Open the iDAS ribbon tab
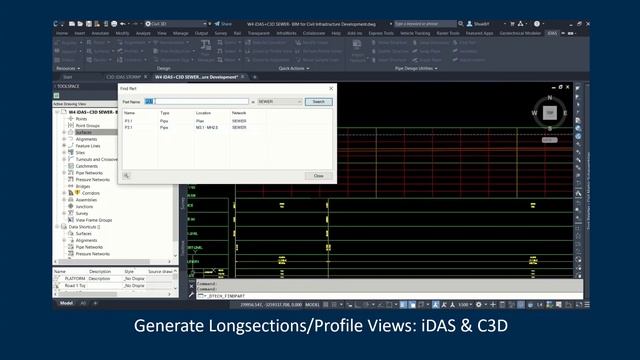Viewport: 640px width, 360px height. (x=552, y=33)
